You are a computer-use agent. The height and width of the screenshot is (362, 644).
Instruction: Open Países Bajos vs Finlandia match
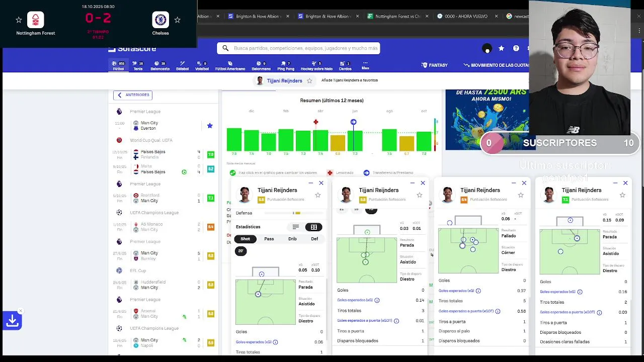[164, 154]
